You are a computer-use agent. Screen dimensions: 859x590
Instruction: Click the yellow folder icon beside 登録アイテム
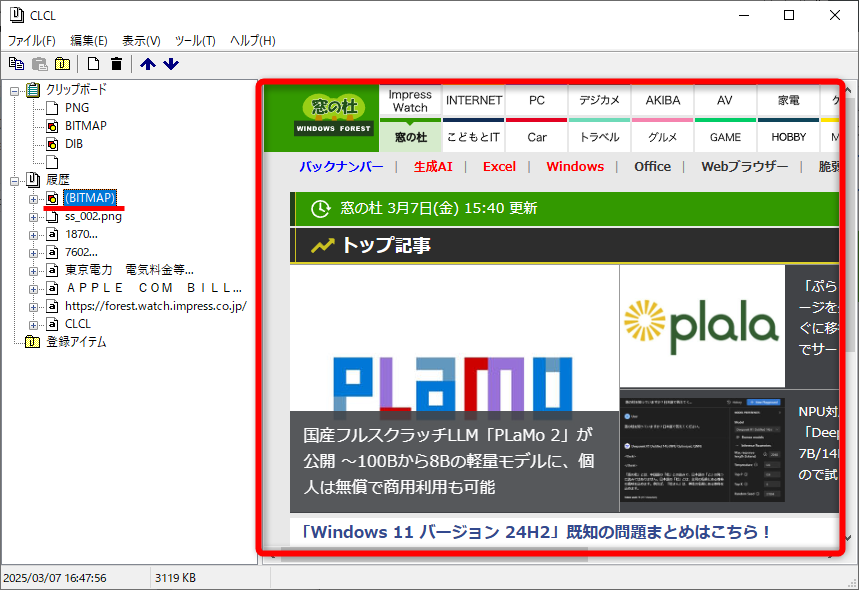(x=31, y=341)
